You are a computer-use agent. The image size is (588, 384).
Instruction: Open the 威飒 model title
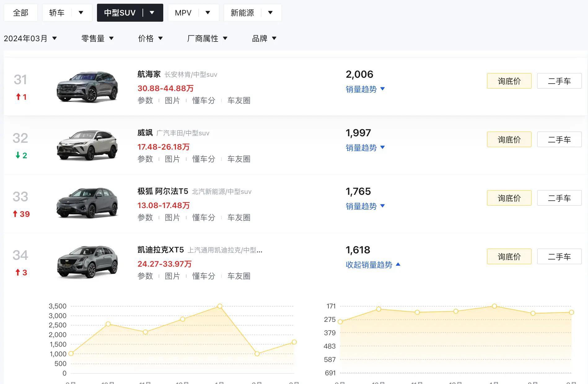(145, 133)
